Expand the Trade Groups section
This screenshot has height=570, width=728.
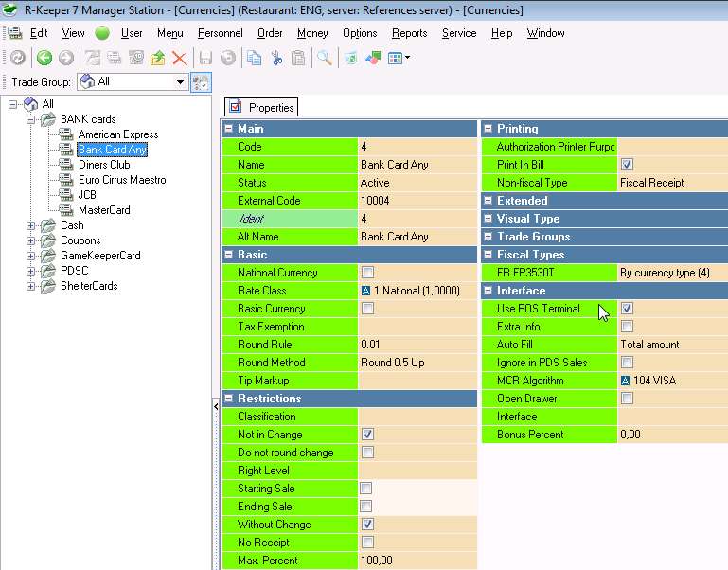488,237
